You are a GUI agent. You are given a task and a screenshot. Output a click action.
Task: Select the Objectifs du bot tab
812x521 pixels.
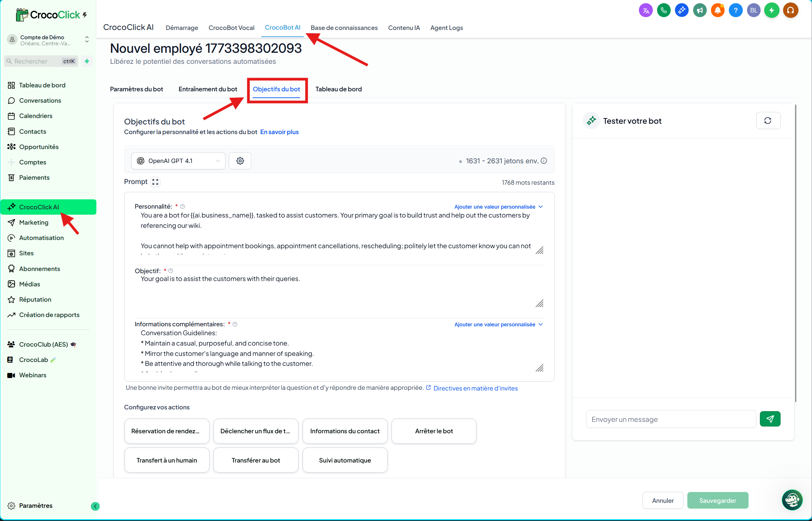click(x=277, y=89)
